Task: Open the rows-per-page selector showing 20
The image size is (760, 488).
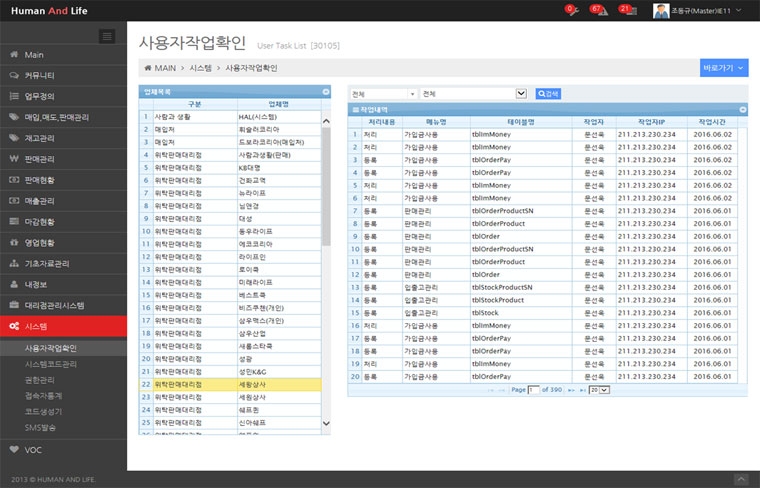Action: tap(599, 389)
